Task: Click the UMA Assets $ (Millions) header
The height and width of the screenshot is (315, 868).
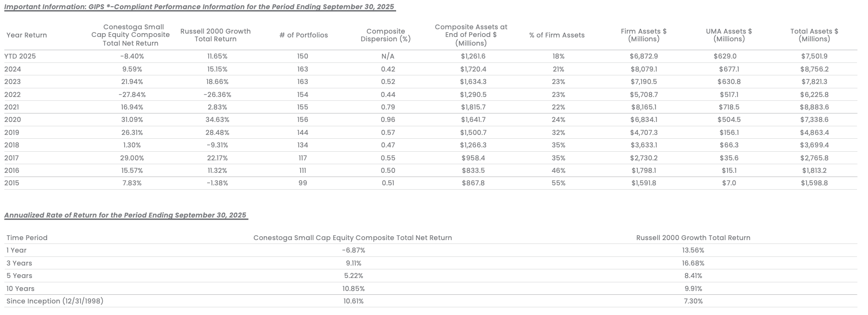Action: click(x=729, y=35)
